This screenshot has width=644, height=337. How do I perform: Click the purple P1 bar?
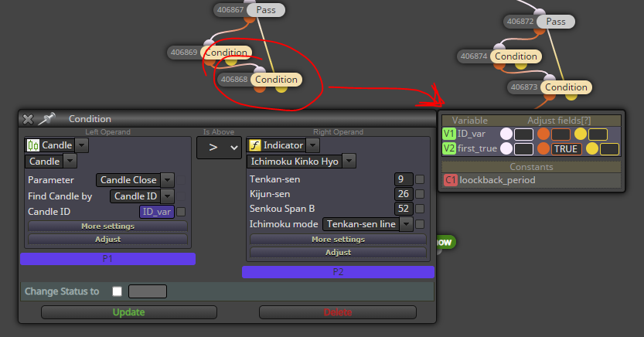pos(107,259)
